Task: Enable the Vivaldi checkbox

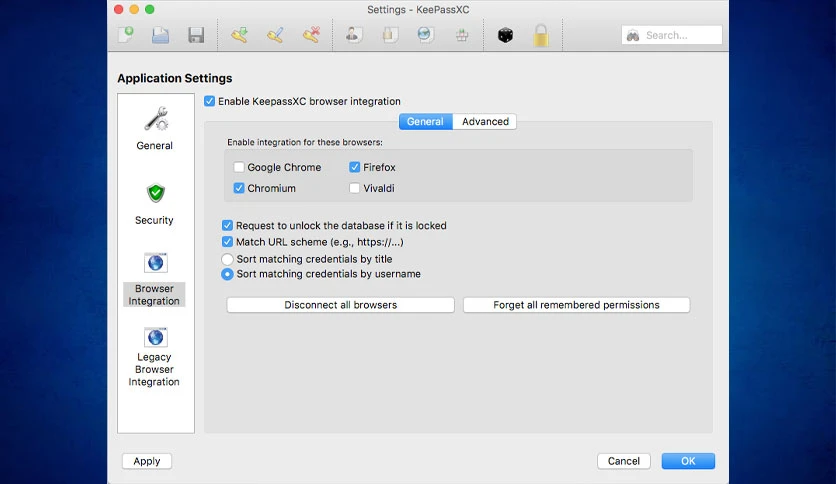Action: coord(355,188)
